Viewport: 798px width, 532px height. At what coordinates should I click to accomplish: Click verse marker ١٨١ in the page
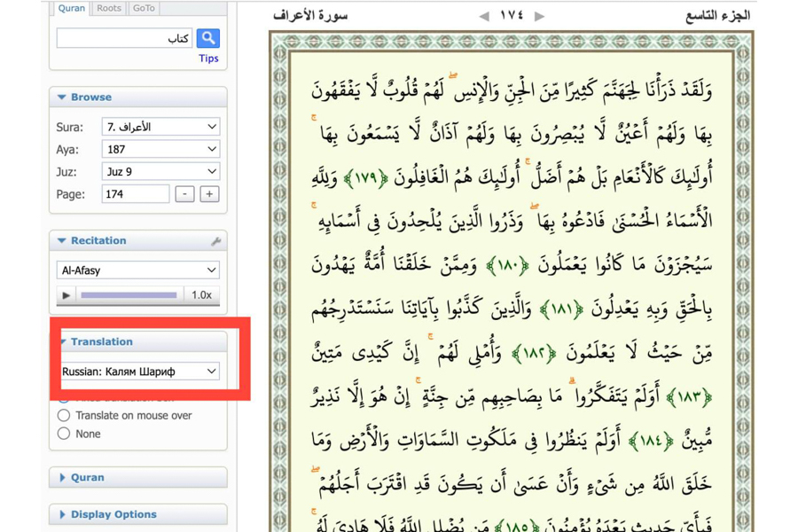coord(562,309)
